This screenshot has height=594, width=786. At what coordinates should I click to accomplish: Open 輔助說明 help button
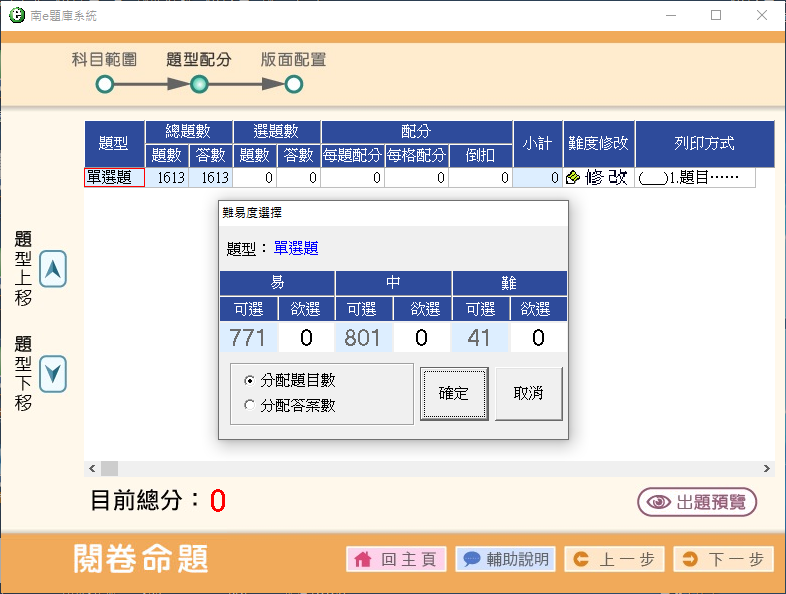[x=505, y=559]
